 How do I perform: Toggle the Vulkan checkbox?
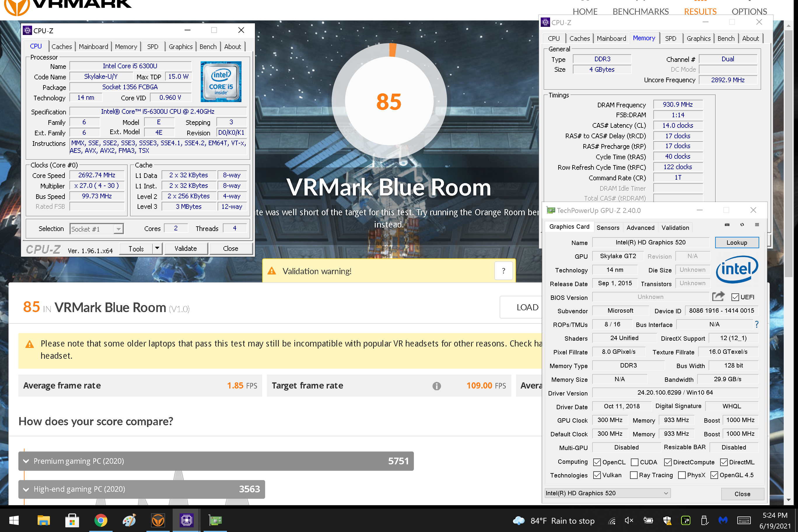597,475
